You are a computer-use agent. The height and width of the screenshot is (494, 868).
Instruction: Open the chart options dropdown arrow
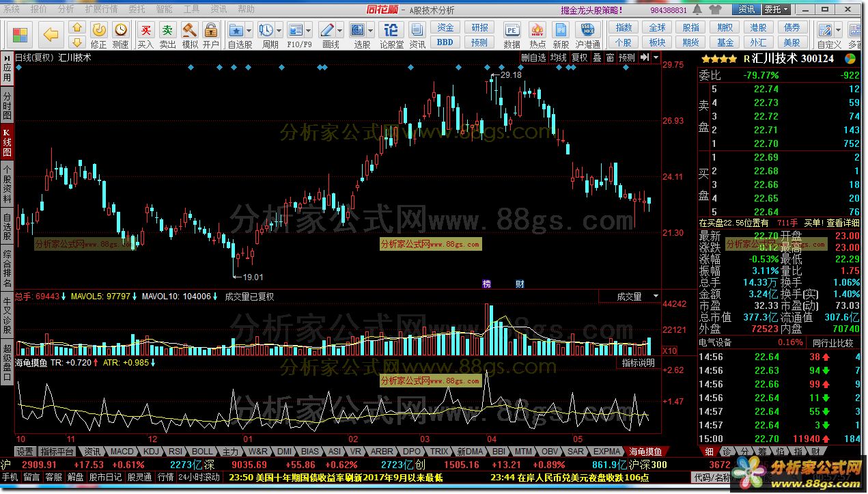coord(656,58)
